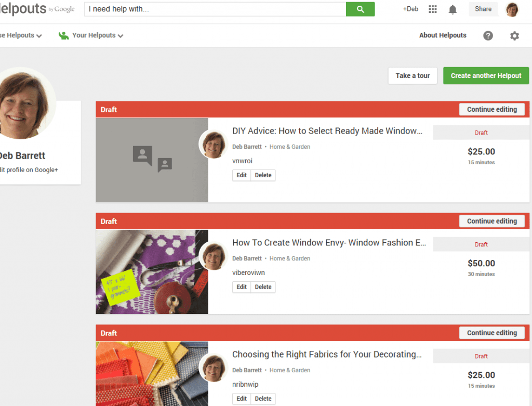Open the Google apps grid icon
The image size is (532, 406).
(433, 9)
